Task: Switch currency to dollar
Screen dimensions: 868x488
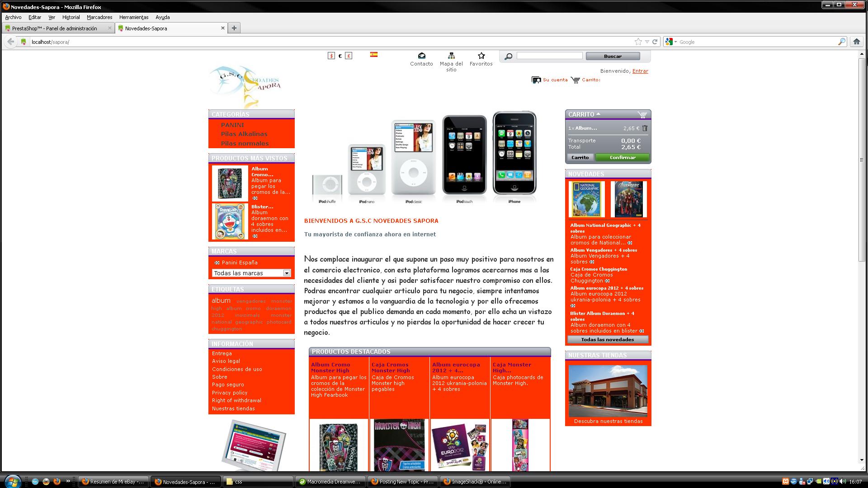Action: click(331, 56)
